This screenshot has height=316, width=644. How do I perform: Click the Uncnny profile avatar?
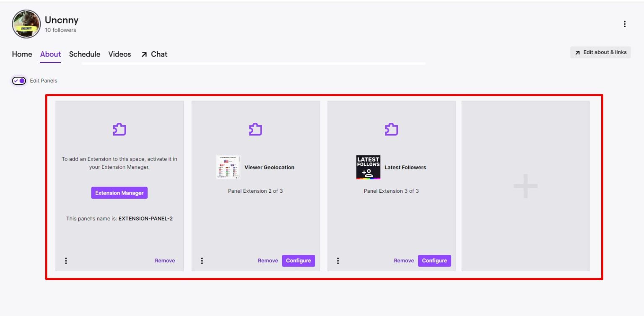coord(26,24)
